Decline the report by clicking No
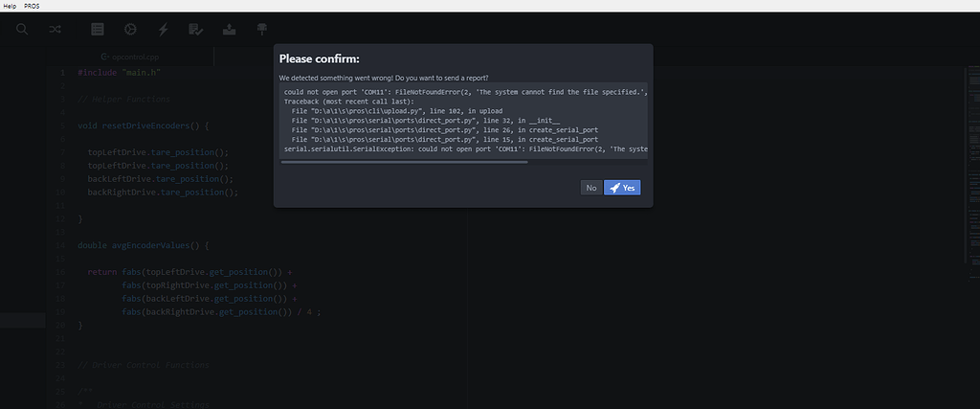The image size is (980, 409). click(x=590, y=188)
